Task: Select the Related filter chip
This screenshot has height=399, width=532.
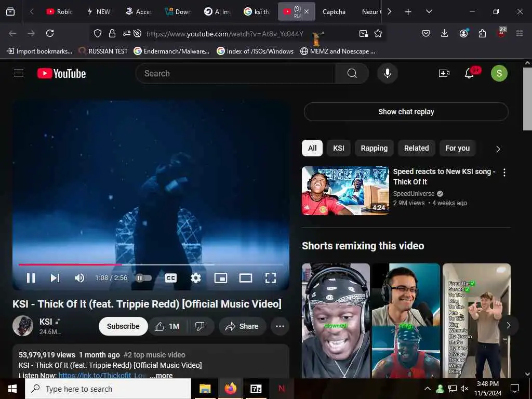Action: point(416,148)
